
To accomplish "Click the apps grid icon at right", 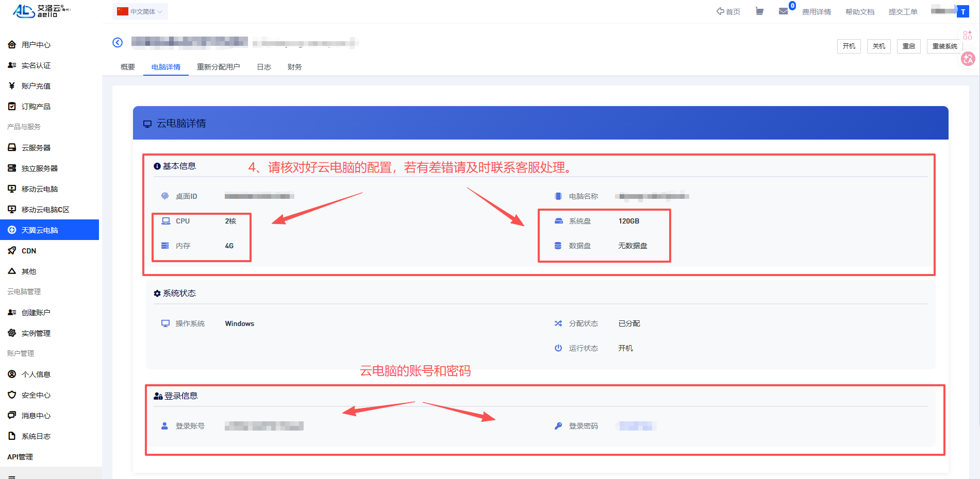I will (x=968, y=35).
